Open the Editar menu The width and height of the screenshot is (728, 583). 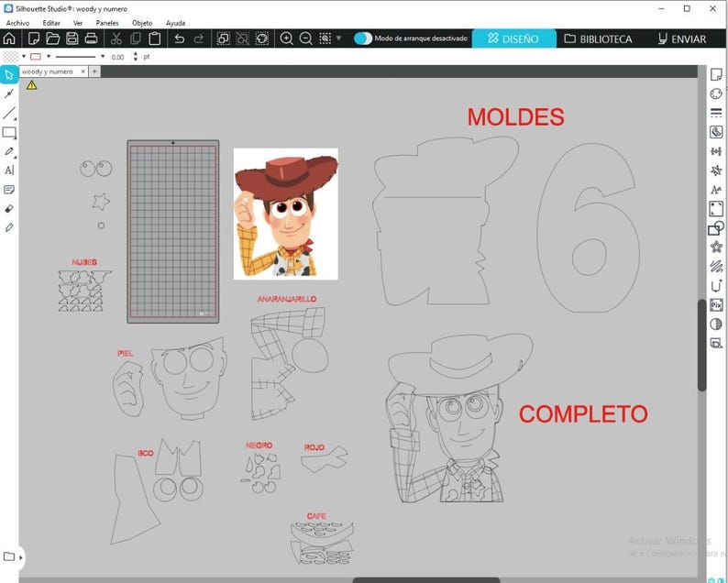tap(51, 23)
